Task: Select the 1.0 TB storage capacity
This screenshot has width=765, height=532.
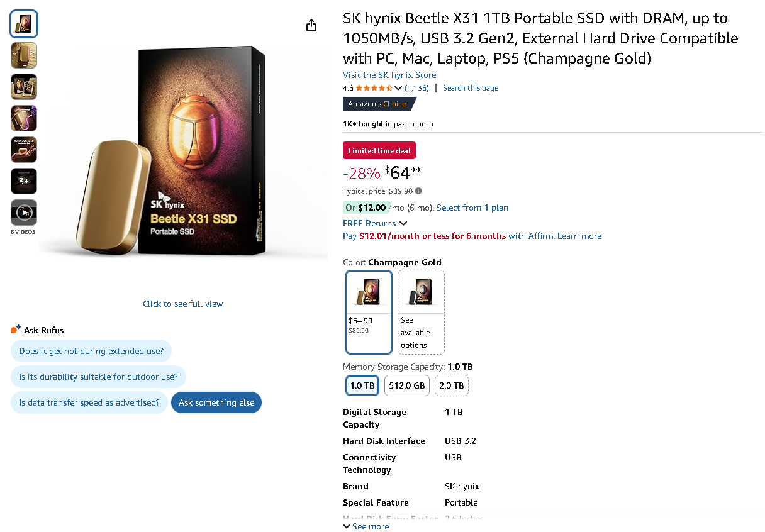Action: [x=362, y=385]
